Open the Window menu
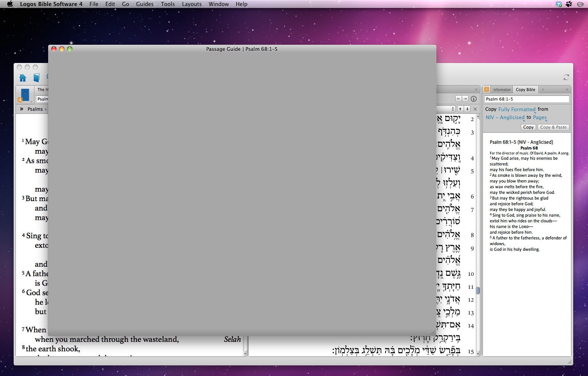Viewport: 588px width, 376px height. tap(219, 4)
